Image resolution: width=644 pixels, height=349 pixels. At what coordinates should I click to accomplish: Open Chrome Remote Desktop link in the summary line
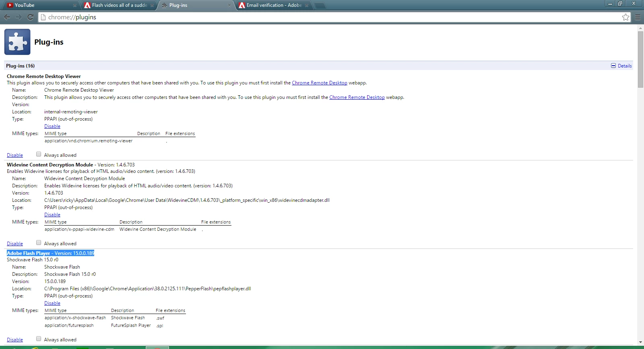coord(320,83)
